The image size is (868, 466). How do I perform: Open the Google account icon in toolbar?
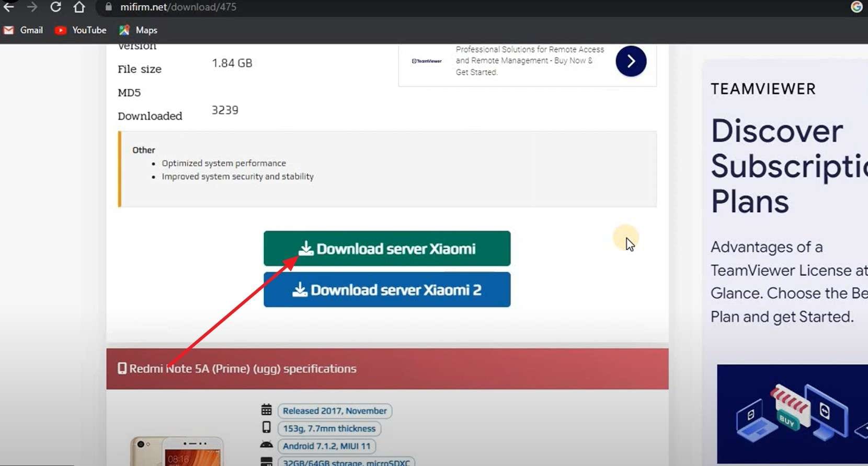coord(856,7)
